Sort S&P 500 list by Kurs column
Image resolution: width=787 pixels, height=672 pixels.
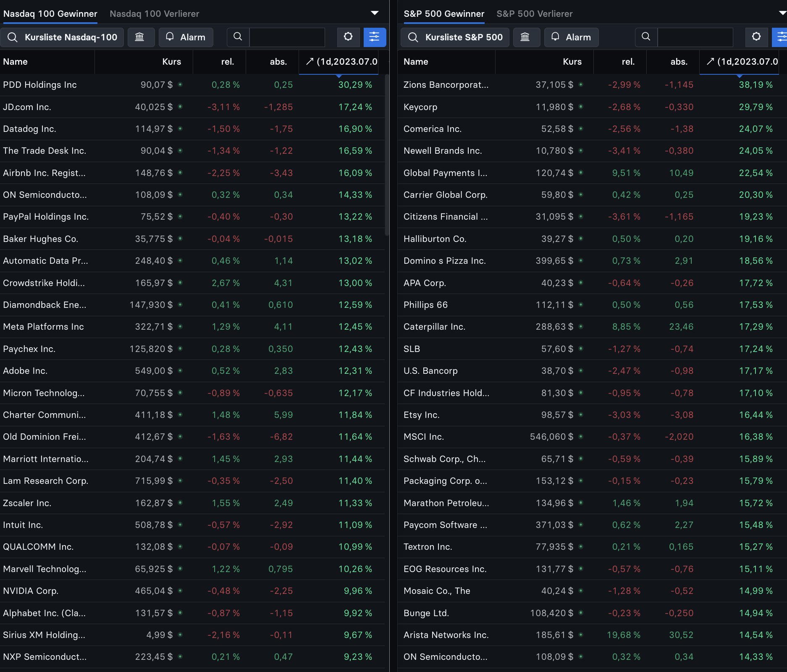544,62
